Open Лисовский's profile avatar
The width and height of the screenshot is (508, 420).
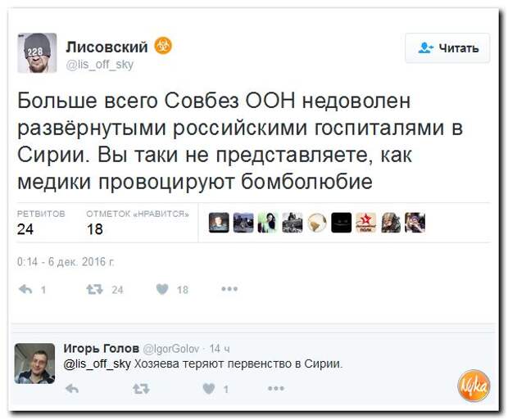tap(37, 53)
